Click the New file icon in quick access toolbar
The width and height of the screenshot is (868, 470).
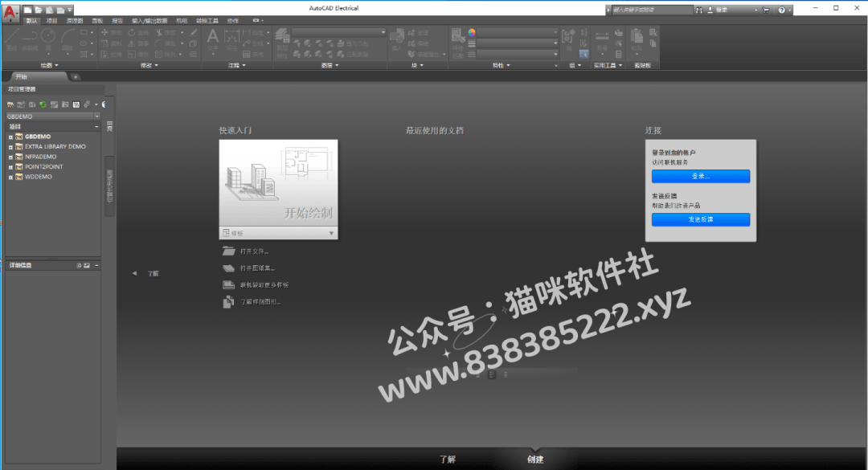27,10
